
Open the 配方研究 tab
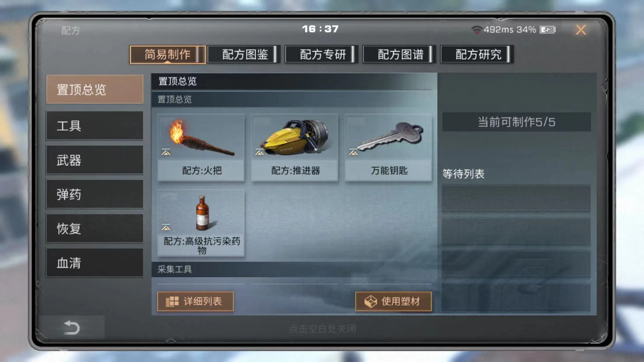477,55
